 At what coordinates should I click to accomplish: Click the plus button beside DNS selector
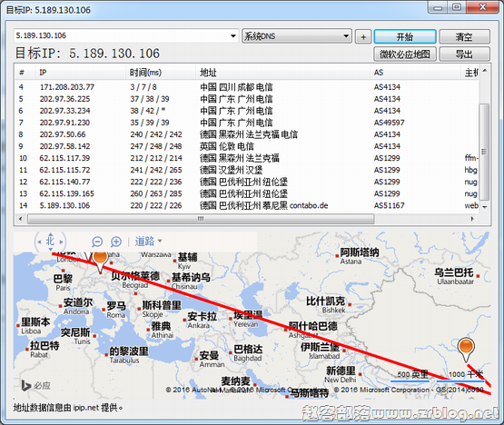click(x=363, y=37)
